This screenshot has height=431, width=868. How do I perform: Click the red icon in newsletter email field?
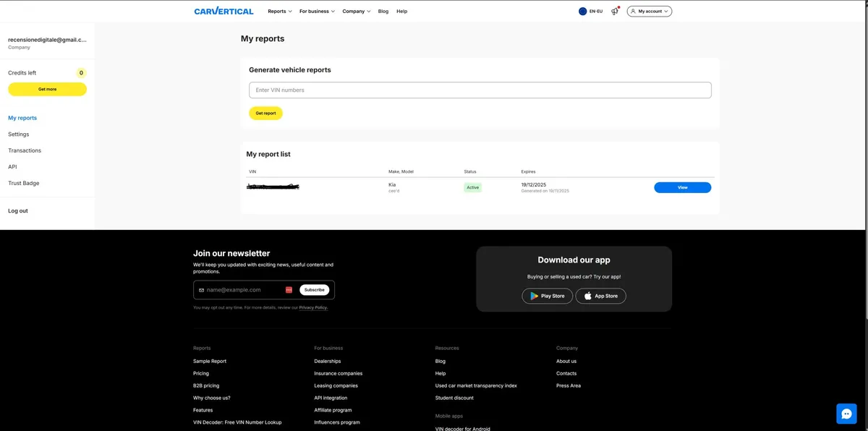coord(289,290)
